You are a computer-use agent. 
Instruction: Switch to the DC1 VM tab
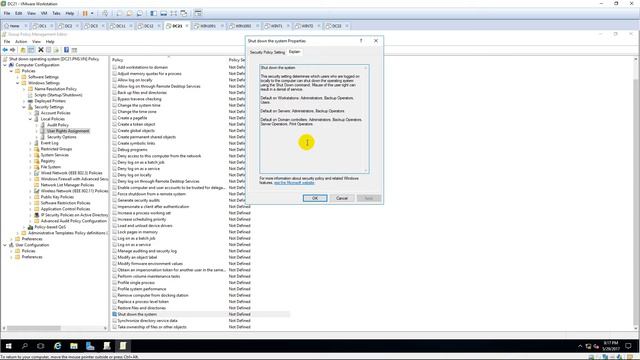tap(43, 26)
